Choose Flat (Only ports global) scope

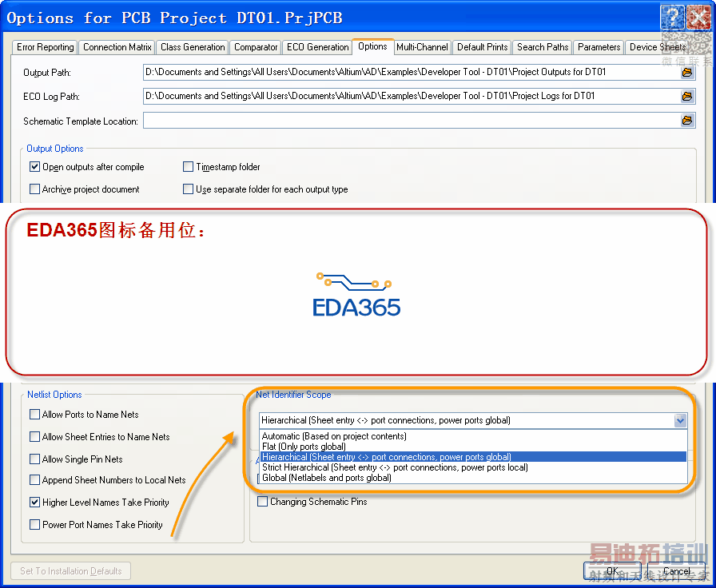click(474, 447)
